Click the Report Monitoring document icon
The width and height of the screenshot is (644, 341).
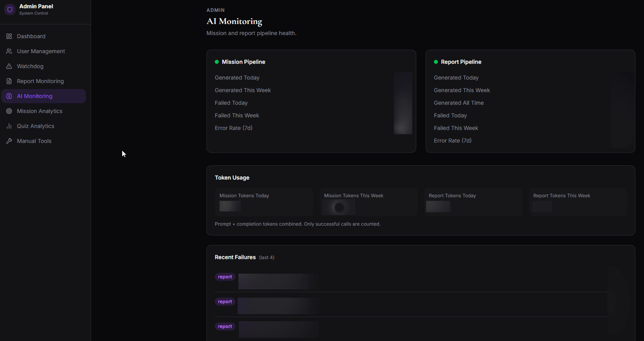(x=9, y=81)
